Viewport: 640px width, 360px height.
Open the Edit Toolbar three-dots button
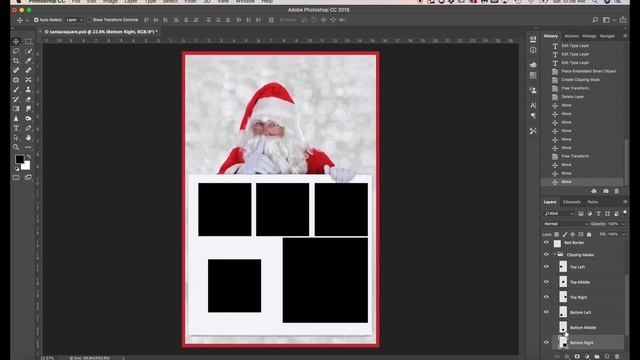(x=28, y=147)
